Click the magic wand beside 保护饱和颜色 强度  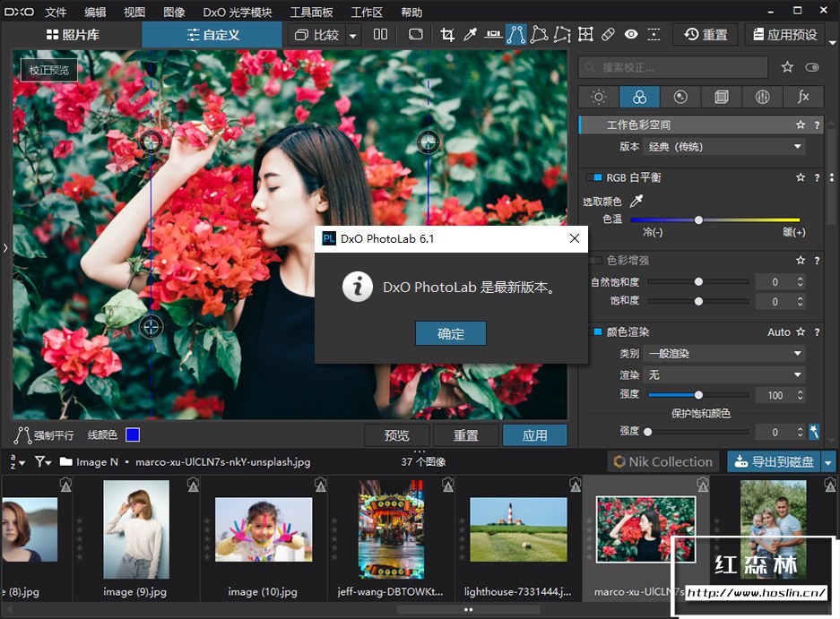click(814, 431)
